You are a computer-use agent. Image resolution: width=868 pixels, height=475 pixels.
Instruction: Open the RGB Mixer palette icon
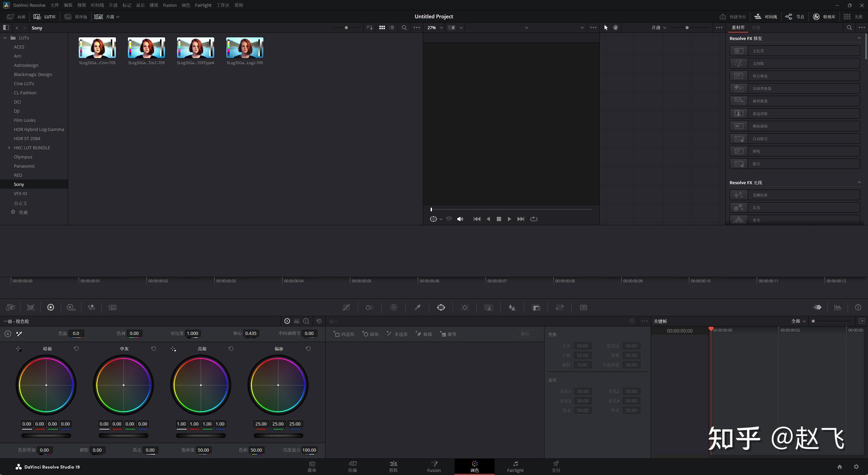coord(91,307)
